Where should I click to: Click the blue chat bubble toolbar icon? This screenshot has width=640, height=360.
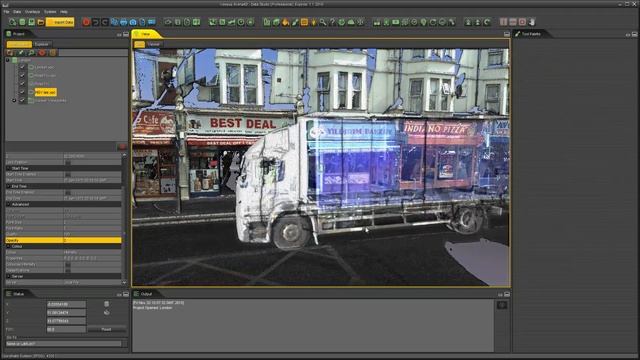tap(151, 22)
